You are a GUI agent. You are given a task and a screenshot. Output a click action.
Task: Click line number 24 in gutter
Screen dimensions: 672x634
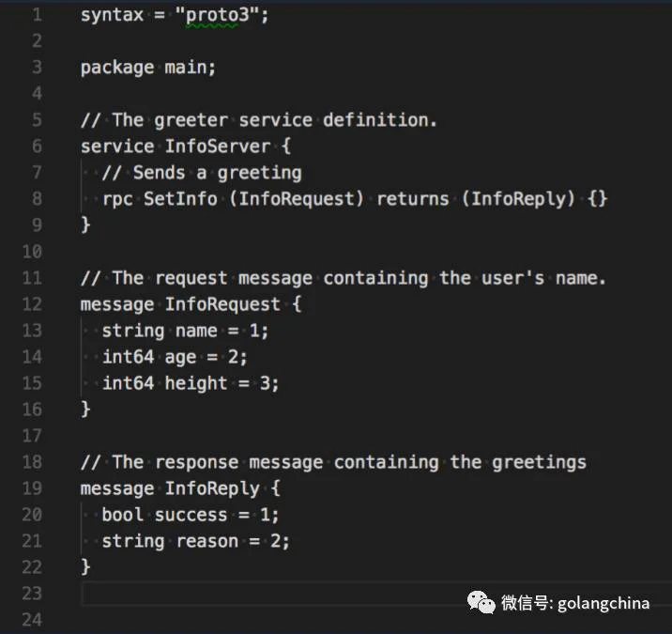[32, 620]
